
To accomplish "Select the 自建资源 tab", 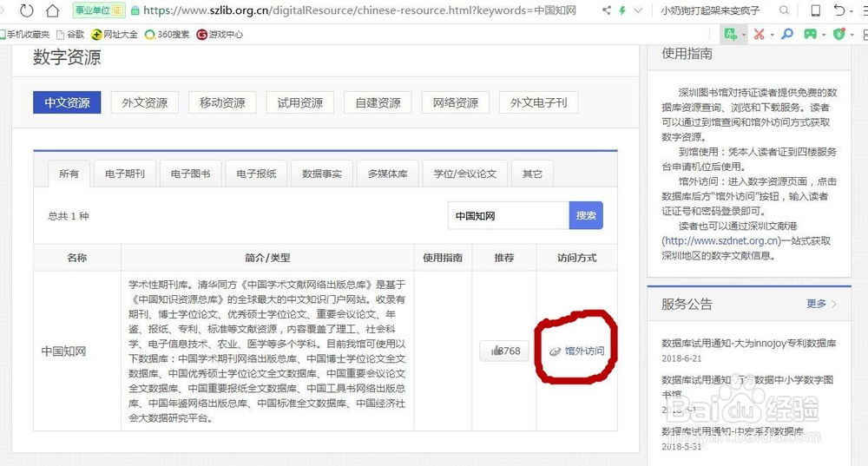I will tap(378, 102).
